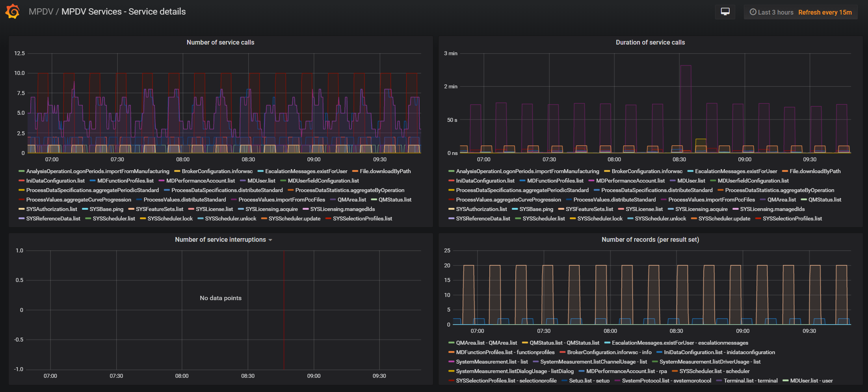The width and height of the screenshot is (868, 392).
Task: Toggle QMStatus.list - QMStatus.list in records legend
Action: pos(564,343)
